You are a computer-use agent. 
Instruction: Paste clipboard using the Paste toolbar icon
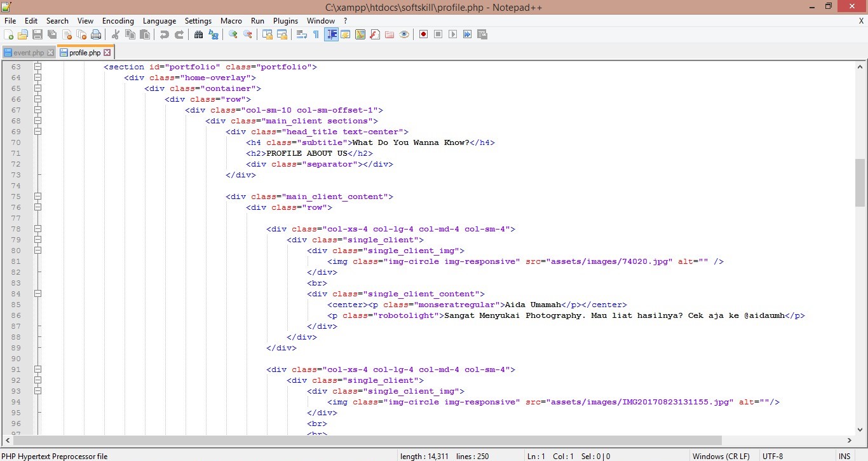tap(145, 34)
